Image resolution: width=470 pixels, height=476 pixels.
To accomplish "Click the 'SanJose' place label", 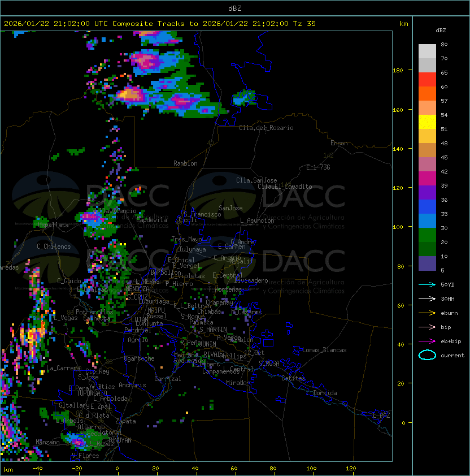I will click(230, 208).
